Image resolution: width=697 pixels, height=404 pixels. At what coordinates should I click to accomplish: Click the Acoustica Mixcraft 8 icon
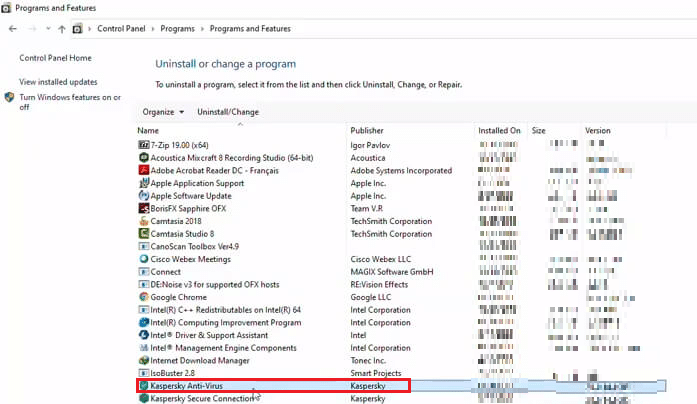click(x=144, y=157)
